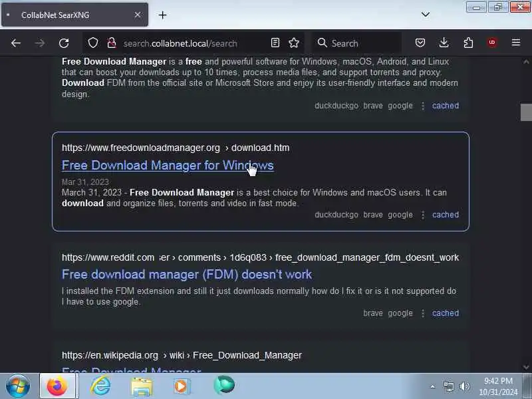
Task: Show hidden system tray icons
Action: (432, 386)
